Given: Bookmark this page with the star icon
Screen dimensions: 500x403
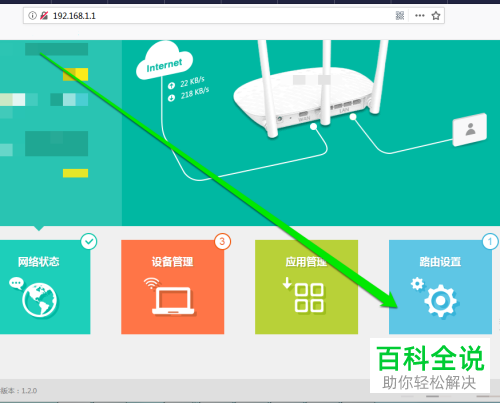Looking at the screenshot, I should [x=436, y=16].
